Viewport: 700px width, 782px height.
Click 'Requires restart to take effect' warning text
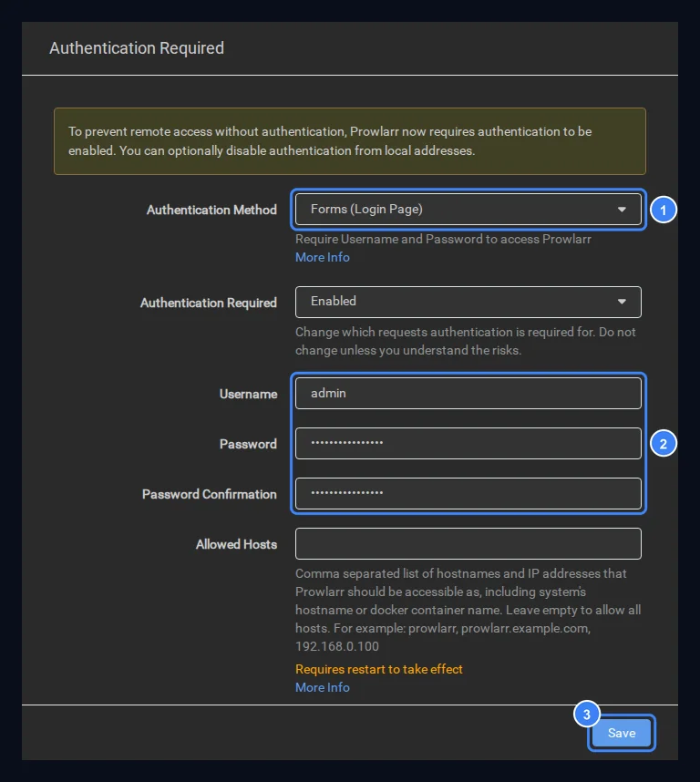click(x=379, y=669)
